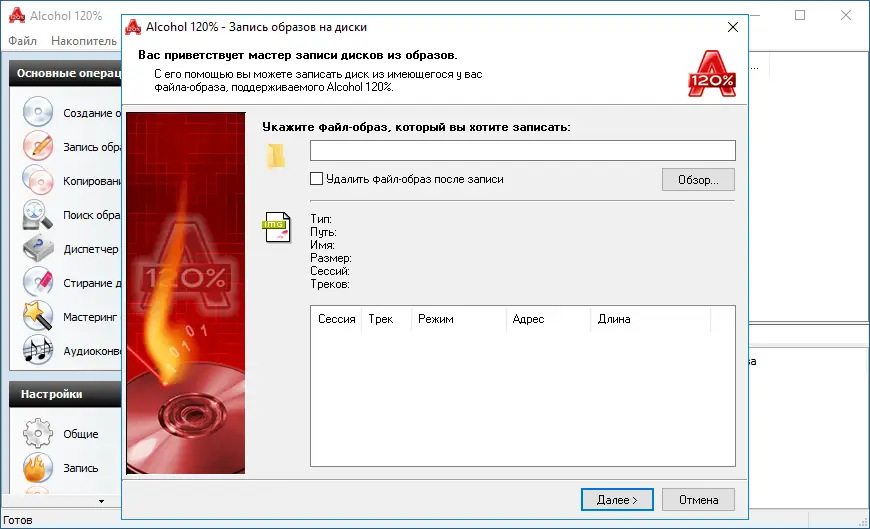The height and width of the screenshot is (529, 870).
Task: Click the audio converter music notes icon
Action: tap(38, 350)
